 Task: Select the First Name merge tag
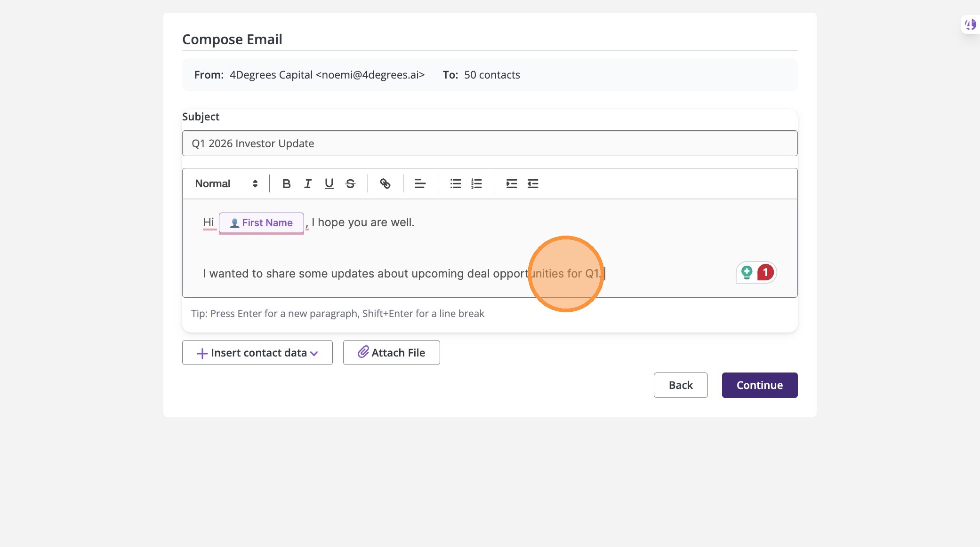(261, 223)
